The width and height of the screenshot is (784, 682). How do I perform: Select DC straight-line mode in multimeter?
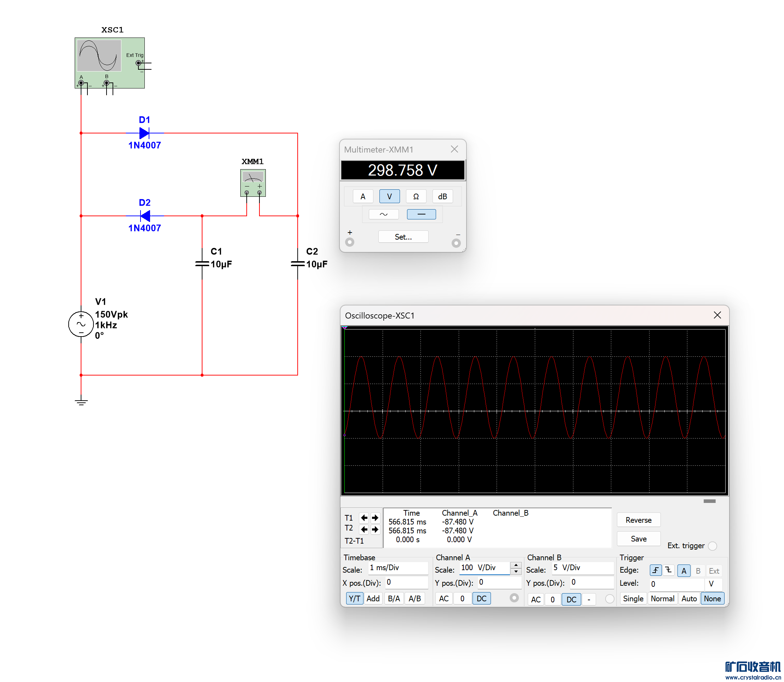421,214
